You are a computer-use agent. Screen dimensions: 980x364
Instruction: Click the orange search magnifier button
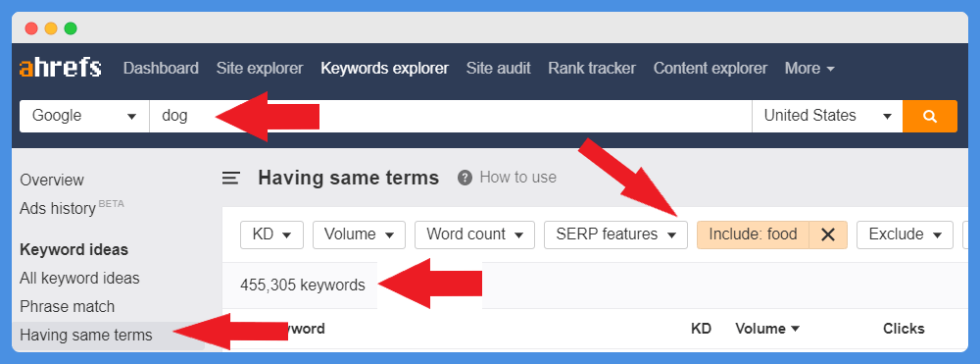tap(929, 116)
